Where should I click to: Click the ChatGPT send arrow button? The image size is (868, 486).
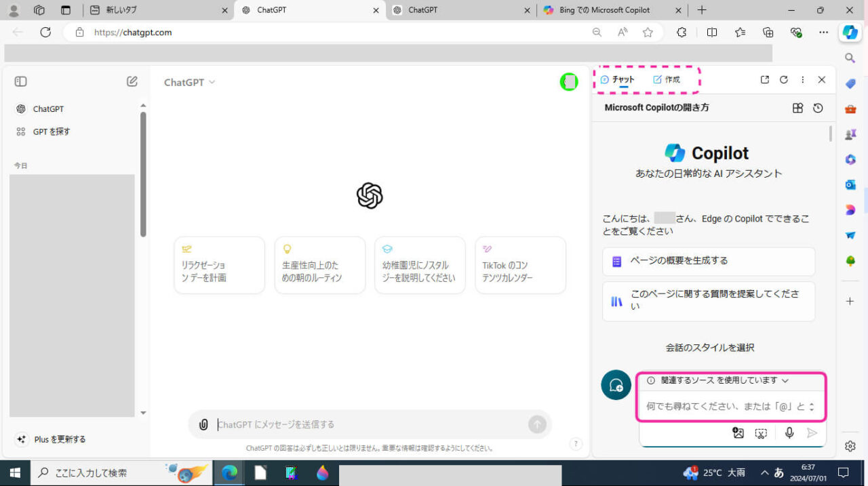coord(537,424)
